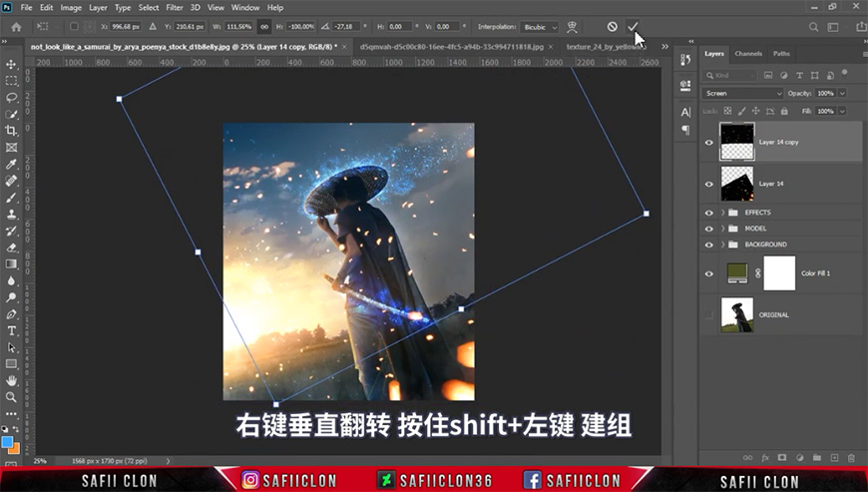The height and width of the screenshot is (492, 868).
Task: Open the Character panel icon
Action: tap(685, 113)
